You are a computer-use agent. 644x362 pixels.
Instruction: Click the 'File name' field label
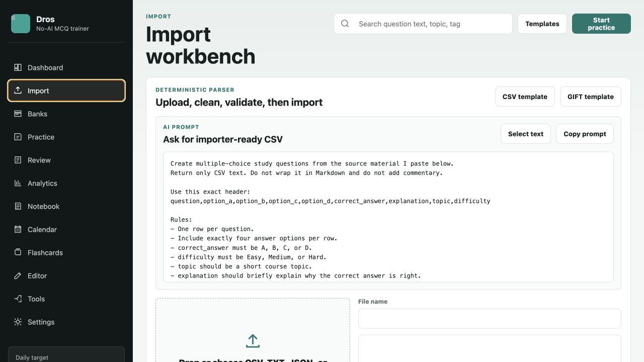point(373,302)
